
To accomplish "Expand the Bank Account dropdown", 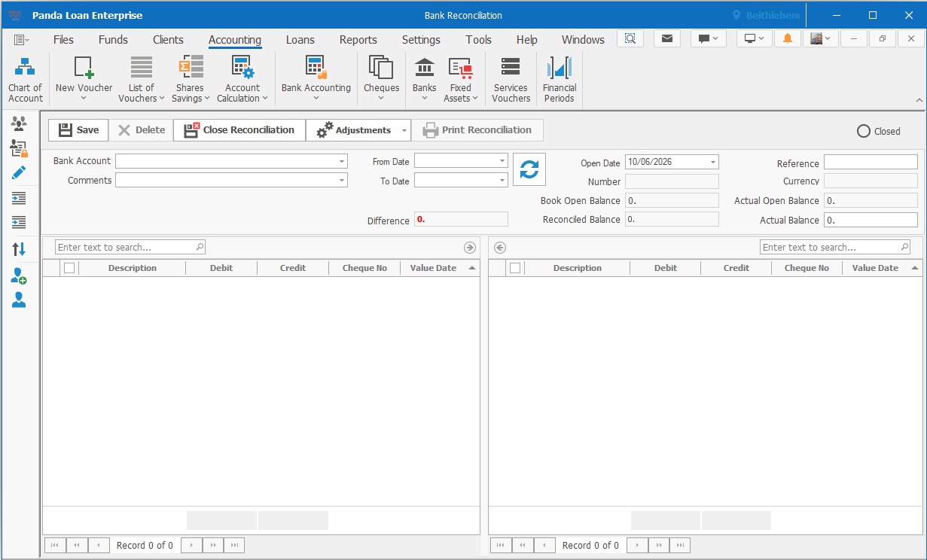I will (342, 161).
